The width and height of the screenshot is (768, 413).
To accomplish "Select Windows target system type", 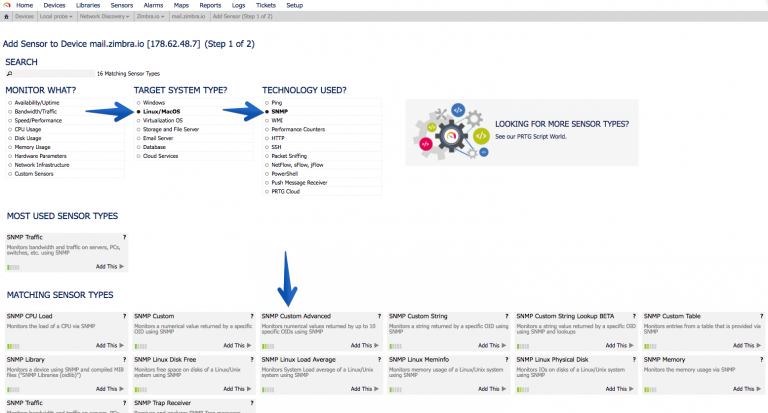I will (x=138, y=103).
